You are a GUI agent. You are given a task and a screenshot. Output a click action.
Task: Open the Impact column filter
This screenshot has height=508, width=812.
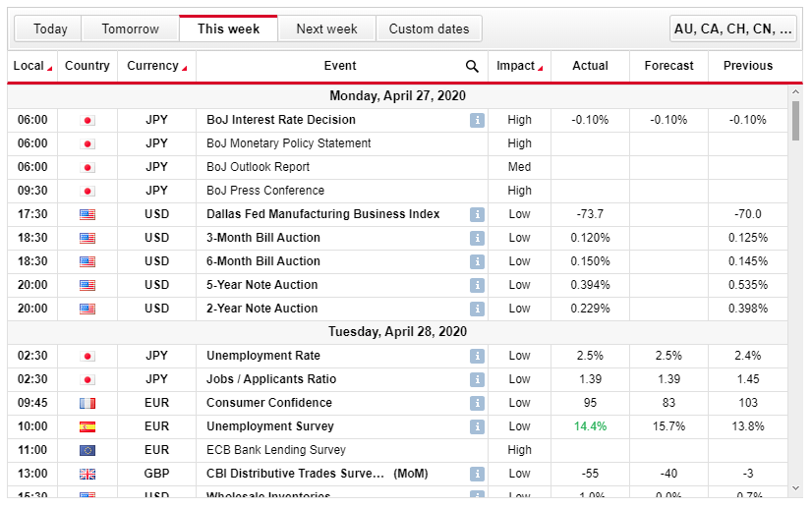point(519,66)
